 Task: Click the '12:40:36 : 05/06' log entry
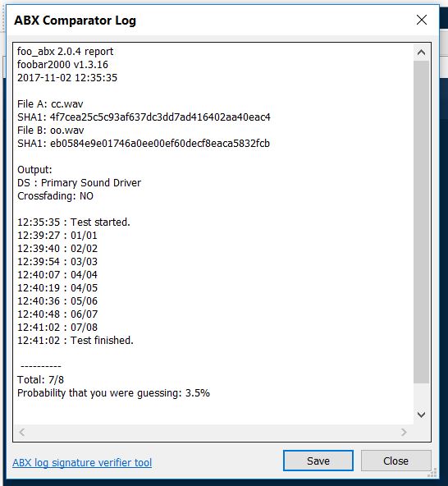point(57,301)
